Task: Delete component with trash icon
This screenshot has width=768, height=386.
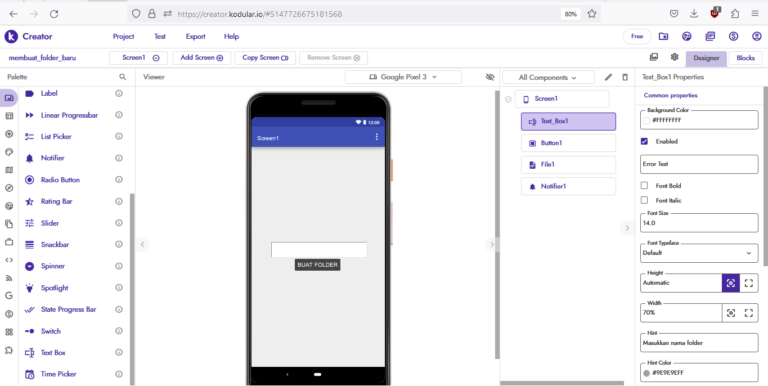Action: 624,77
